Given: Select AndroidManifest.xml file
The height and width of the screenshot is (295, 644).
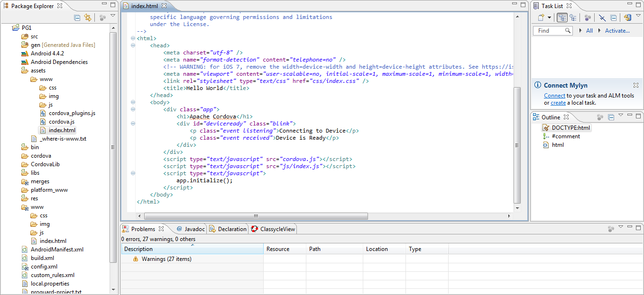Looking at the screenshot, I should point(53,250).
